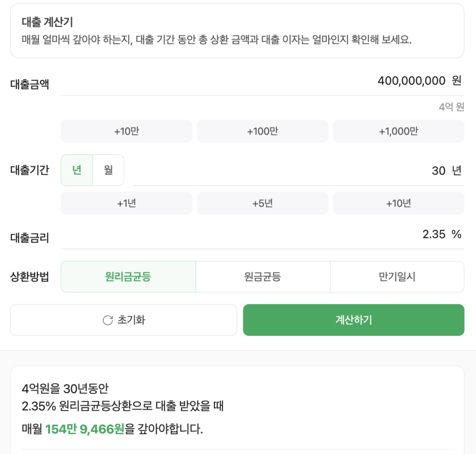Click the 4억 원 amount helper text
Viewport: 476px width, 454px height.
451,107
